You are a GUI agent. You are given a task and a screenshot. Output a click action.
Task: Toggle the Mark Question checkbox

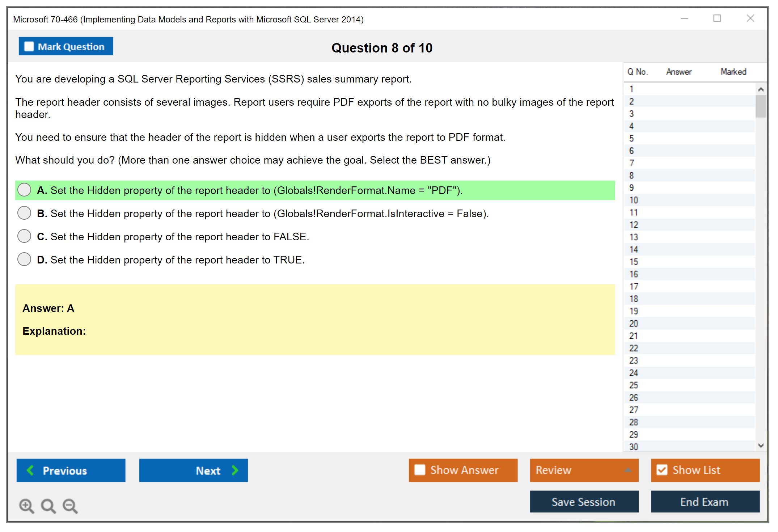(x=29, y=47)
